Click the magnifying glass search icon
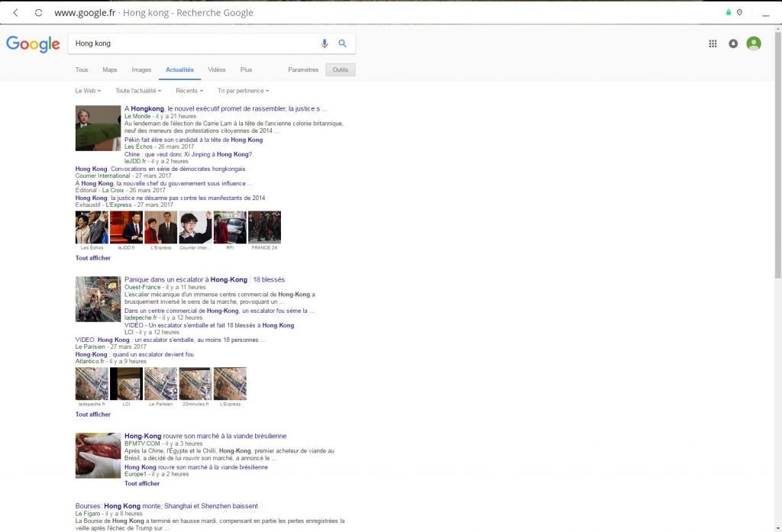 343,44
